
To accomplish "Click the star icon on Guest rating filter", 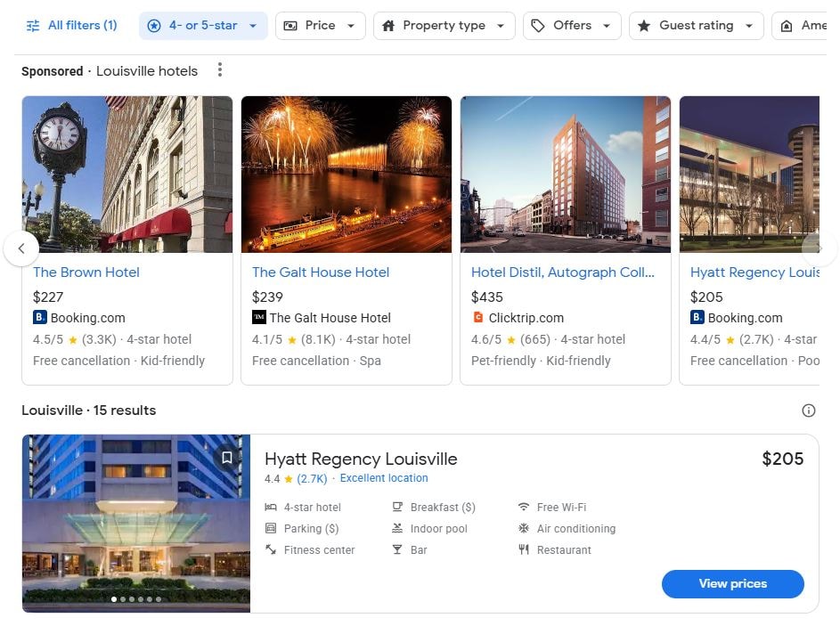I will tap(644, 26).
